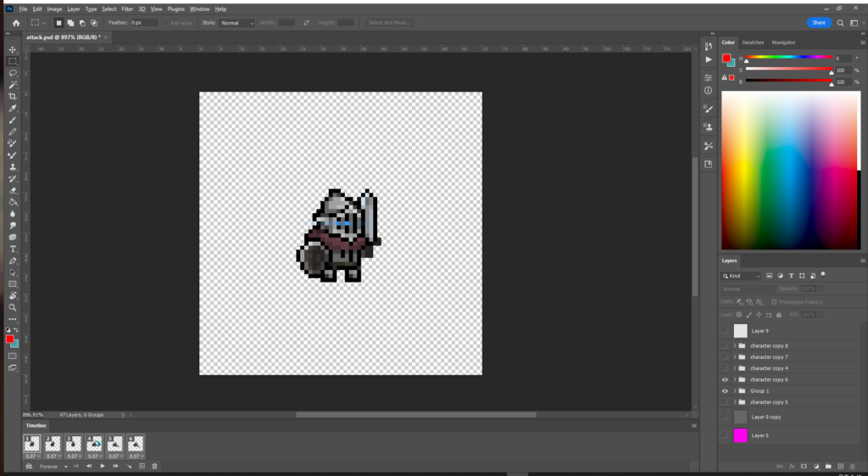The height and width of the screenshot is (476, 868).
Task: Click the tween frames icon in timeline
Action: click(x=129, y=466)
